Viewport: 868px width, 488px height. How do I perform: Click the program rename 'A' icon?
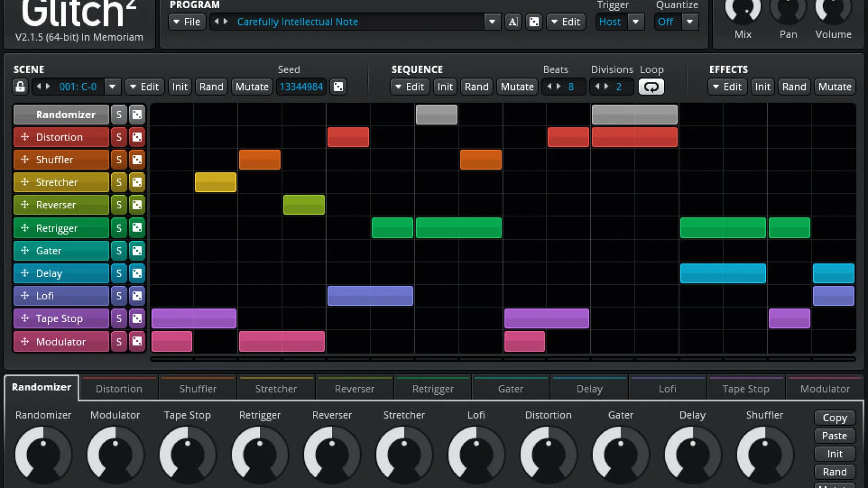click(513, 22)
